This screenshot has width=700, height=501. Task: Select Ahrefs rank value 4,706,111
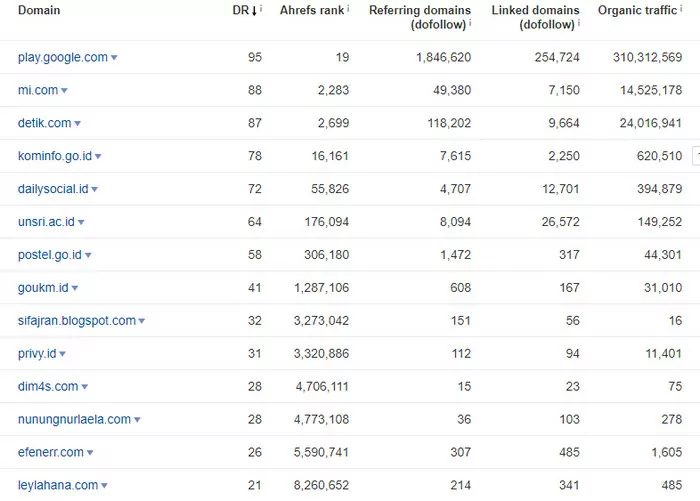click(322, 387)
